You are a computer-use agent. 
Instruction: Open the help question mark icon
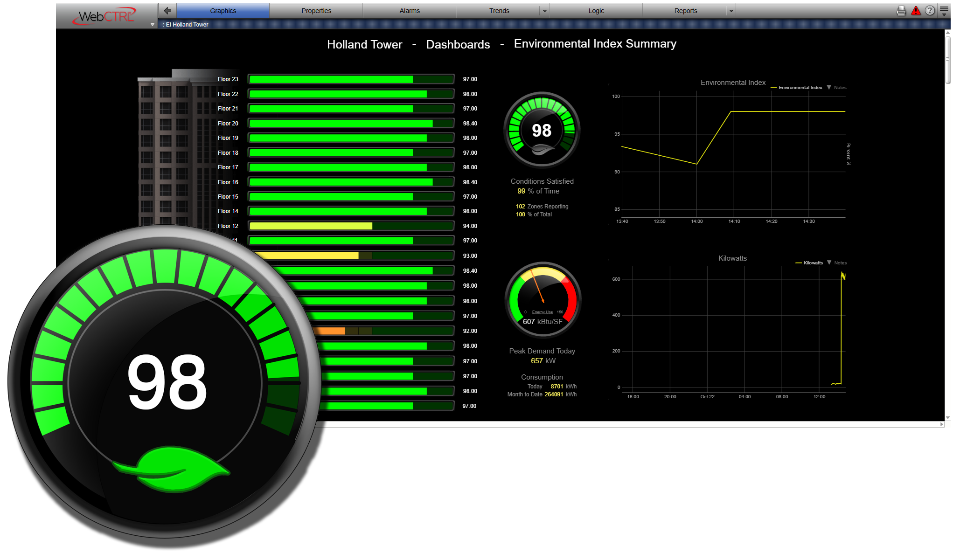coord(930,11)
